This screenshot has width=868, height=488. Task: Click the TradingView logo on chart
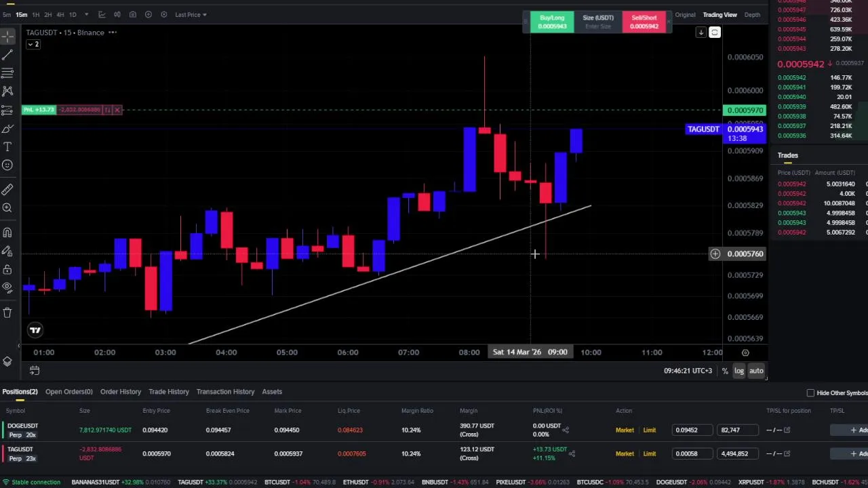coord(35,330)
